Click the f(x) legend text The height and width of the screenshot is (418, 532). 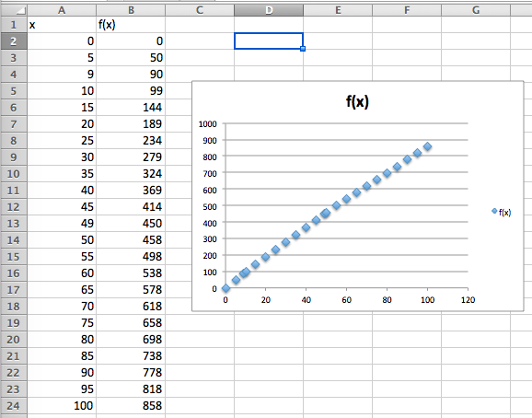pos(505,213)
